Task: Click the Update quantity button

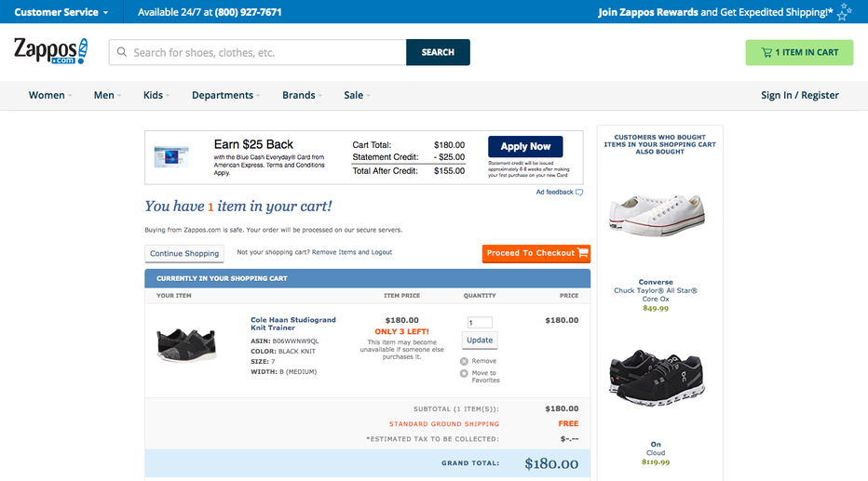Action: [x=480, y=340]
